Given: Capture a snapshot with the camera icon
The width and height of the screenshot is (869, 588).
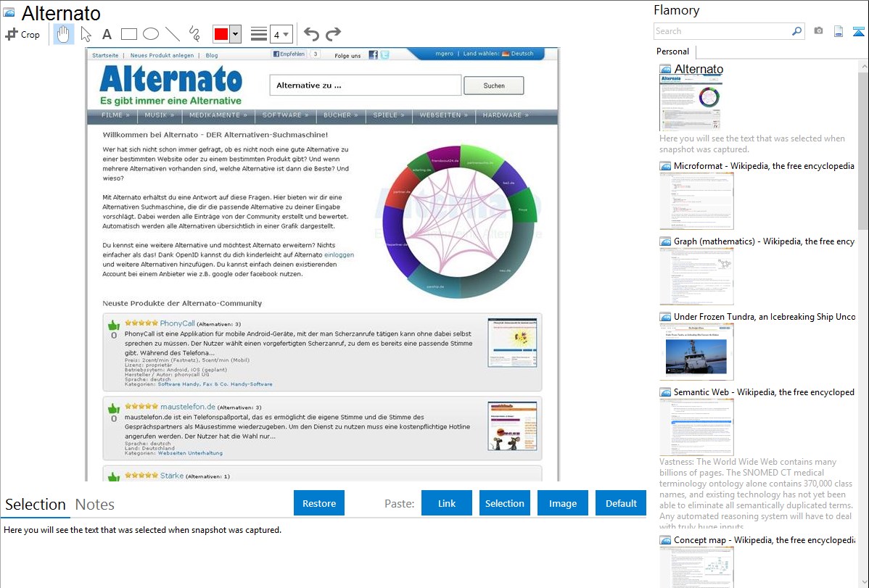Looking at the screenshot, I should 818,31.
